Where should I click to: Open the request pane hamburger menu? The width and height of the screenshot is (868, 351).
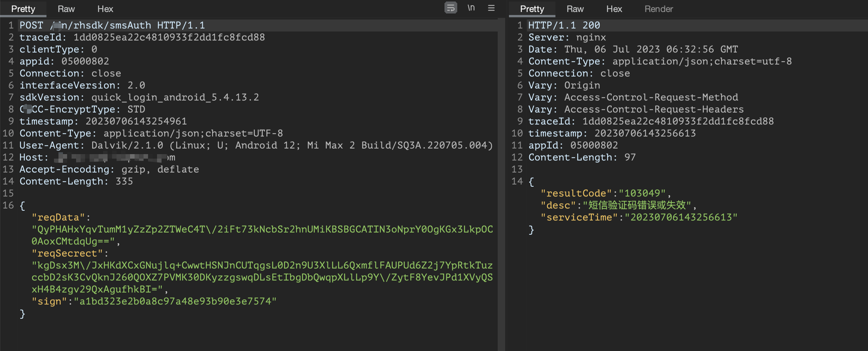pyautogui.click(x=491, y=8)
